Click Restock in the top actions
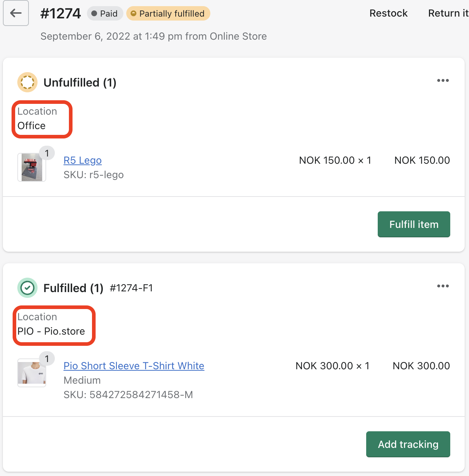 pos(388,13)
